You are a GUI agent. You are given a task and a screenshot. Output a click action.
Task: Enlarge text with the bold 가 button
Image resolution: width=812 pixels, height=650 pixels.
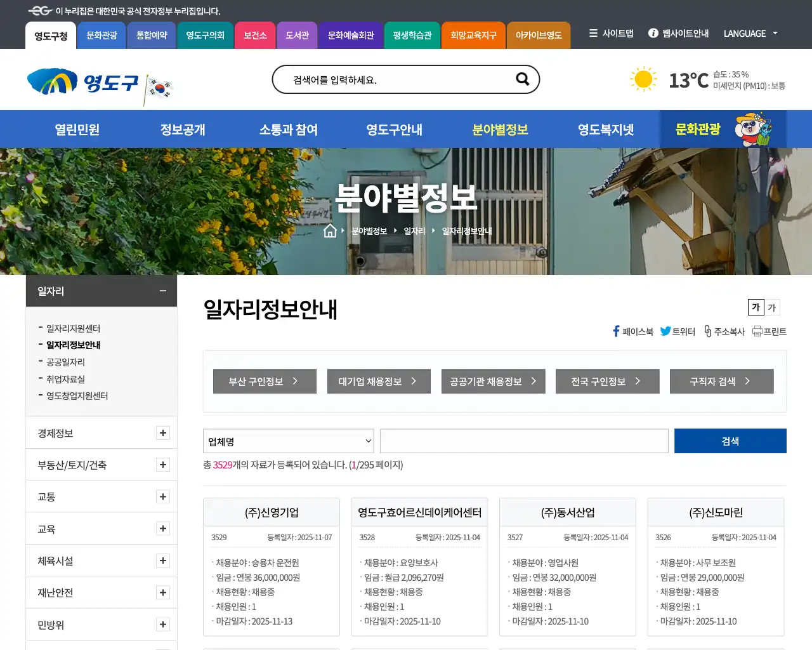coord(756,307)
